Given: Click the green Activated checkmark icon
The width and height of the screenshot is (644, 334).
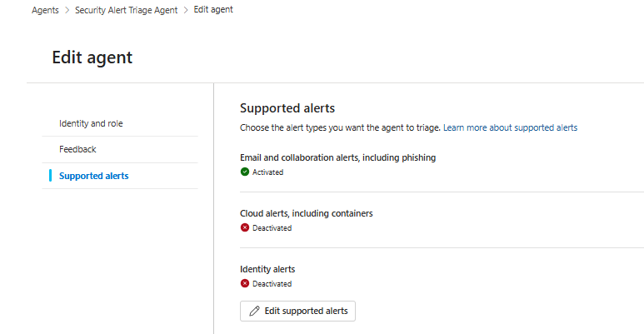Looking at the screenshot, I should coord(245,172).
